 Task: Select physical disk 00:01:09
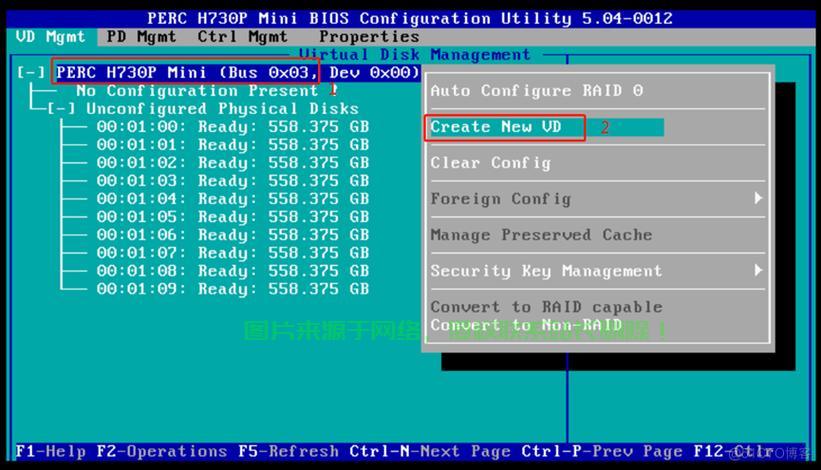tap(232, 289)
